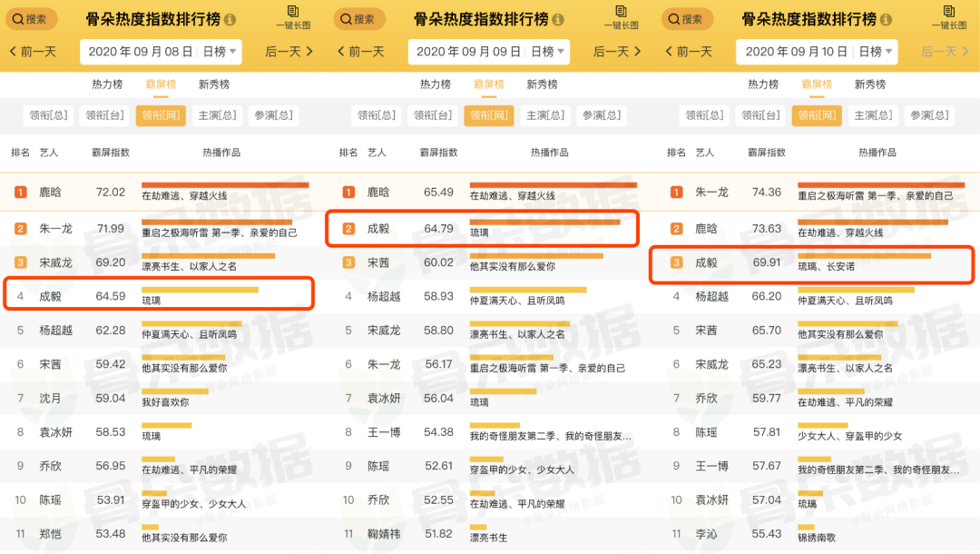Click 霸屏指数 column header in 09月08日 panel
980x554 pixels.
[111, 153]
